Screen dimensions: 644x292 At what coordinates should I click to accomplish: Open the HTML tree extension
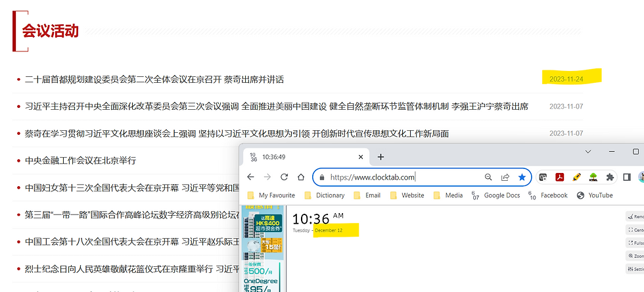point(593,178)
